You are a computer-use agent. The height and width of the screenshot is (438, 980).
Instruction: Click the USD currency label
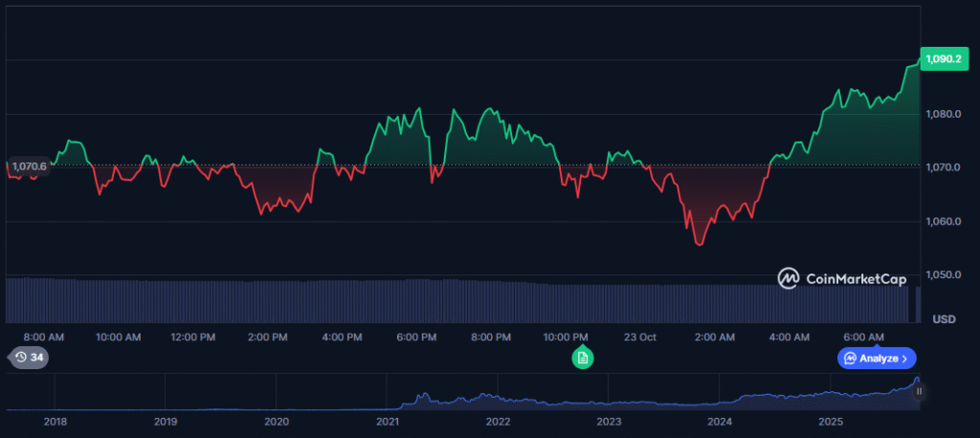944,318
